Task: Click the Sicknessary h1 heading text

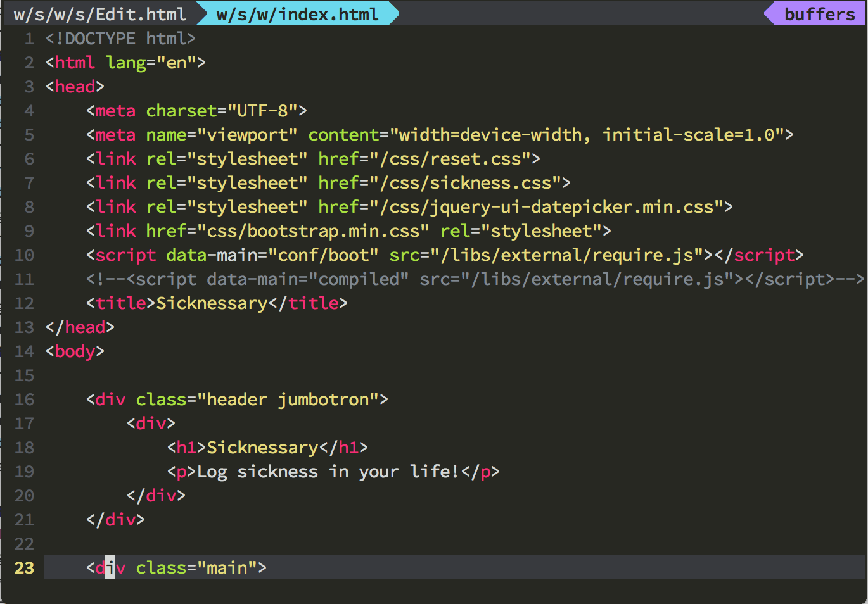Action: pos(262,448)
